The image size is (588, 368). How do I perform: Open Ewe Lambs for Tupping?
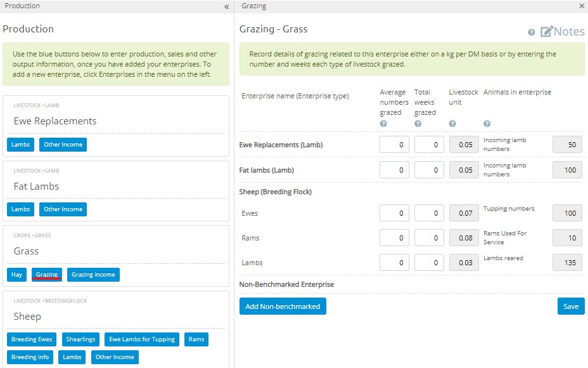point(142,339)
